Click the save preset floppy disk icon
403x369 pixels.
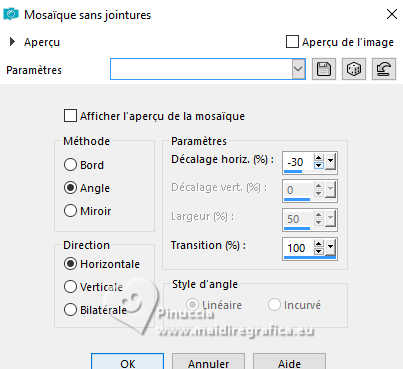[x=324, y=69]
